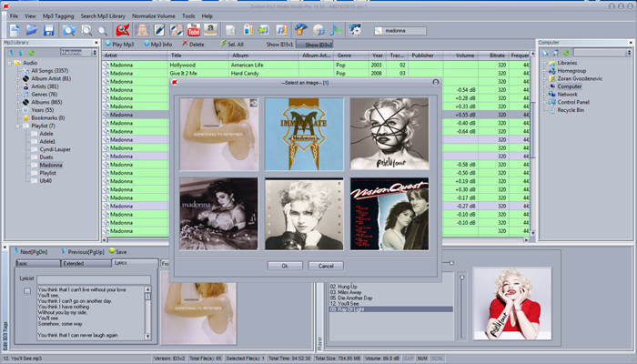Select the Rebel Heart black-and-white cover image
The image size is (637, 364).
click(389, 134)
